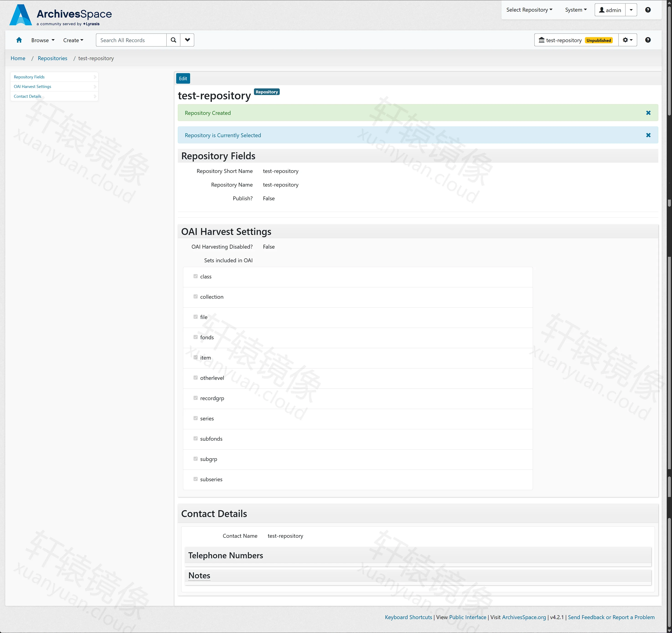672x633 pixels.
Task: Click the Notes section header
Action: click(x=418, y=576)
